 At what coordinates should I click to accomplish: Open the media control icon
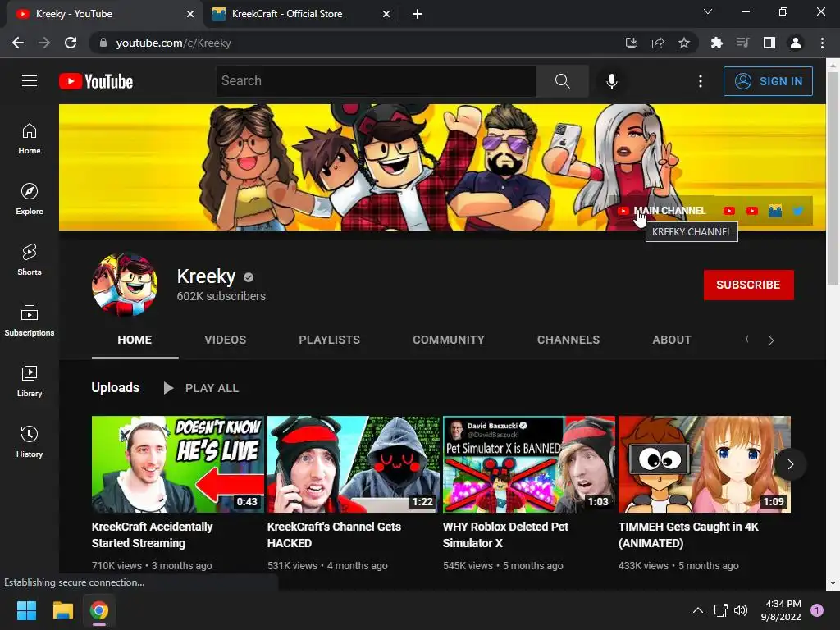742,43
